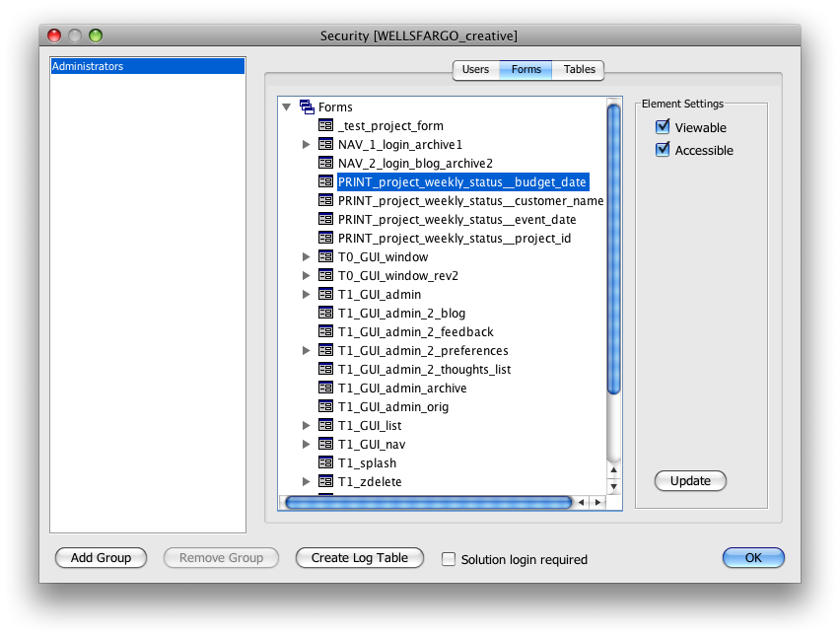Click form icon beside PRINT_project_weekly_status__project_id
Image resolution: width=840 pixels, height=637 pixels.
coord(325,238)
